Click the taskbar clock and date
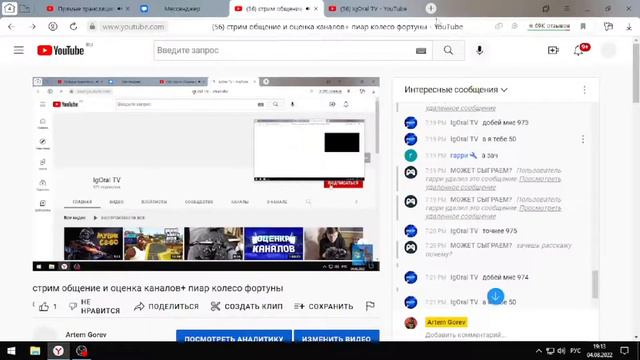640x360 pixels. 599,351
